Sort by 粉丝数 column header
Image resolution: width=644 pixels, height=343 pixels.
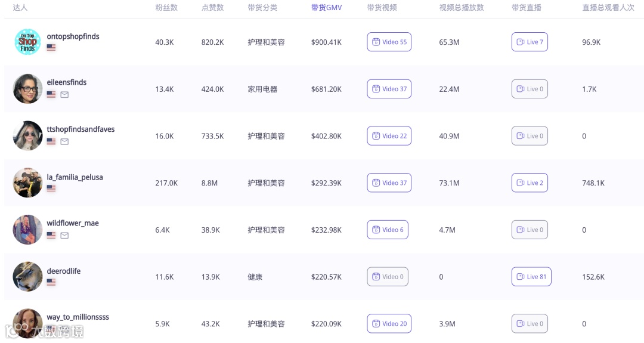(x=166, y=7)
